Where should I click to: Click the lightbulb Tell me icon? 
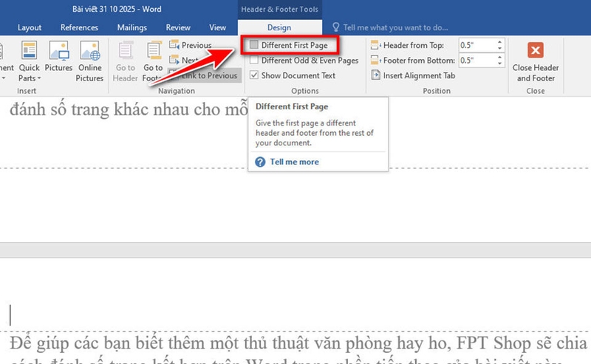click(336, 27)
